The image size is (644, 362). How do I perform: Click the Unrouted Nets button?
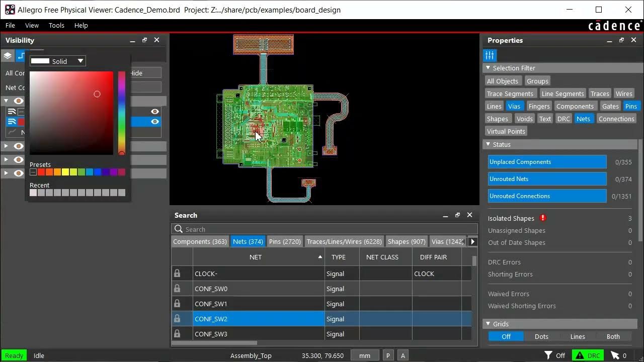click(547, 179)
